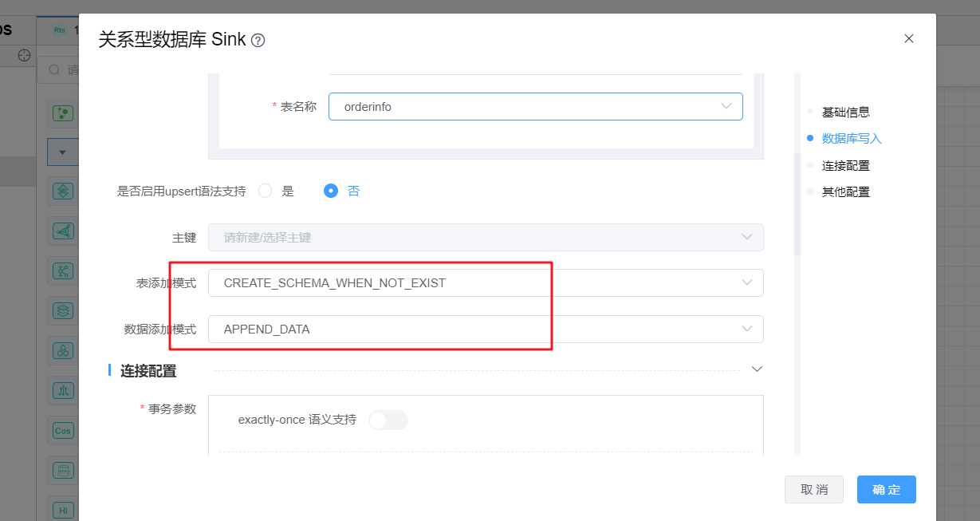
Task: Click the three-circles cluster icon in sidebar
Action: tap(62, 350)
